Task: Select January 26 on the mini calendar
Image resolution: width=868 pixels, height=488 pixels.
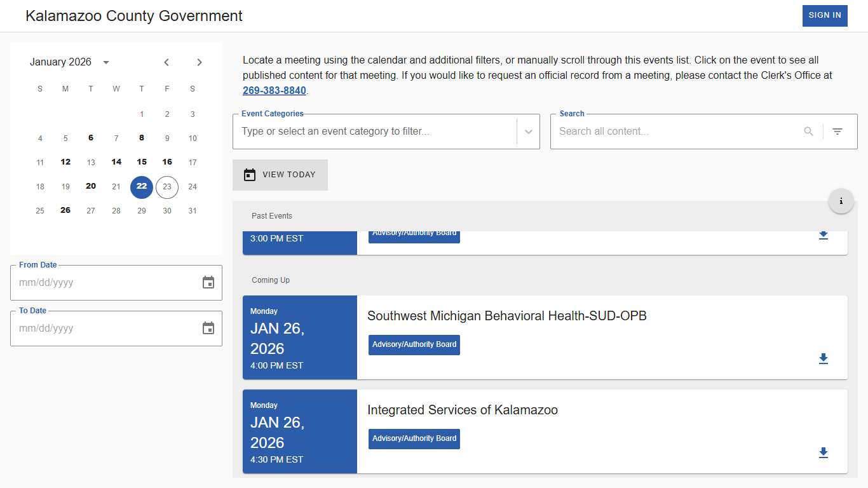Action: (65, 210)
